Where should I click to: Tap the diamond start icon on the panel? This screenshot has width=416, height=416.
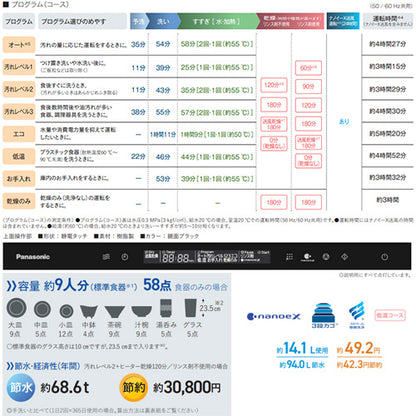pyautogui.click(x=345, y=257)
